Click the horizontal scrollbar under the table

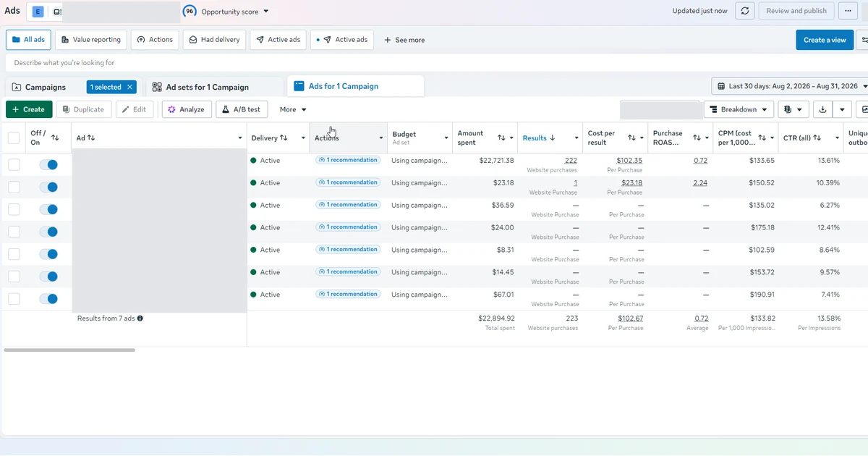[x=69, y=350]
